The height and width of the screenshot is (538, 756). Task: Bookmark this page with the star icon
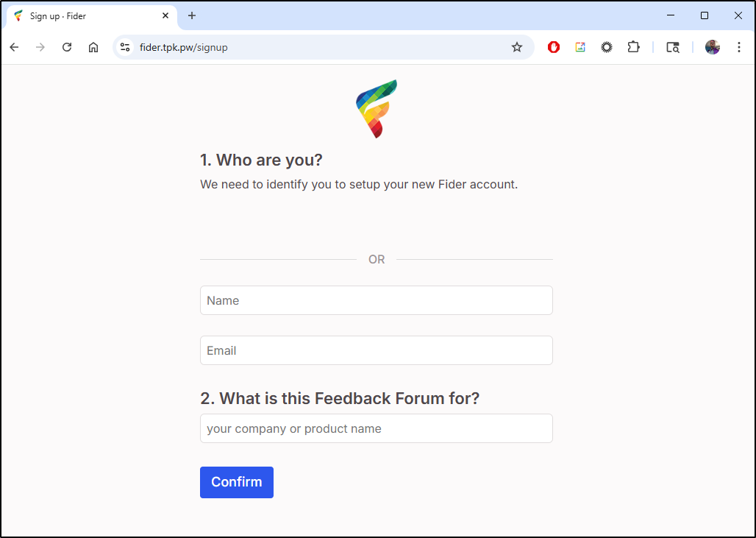coord(517,47)
